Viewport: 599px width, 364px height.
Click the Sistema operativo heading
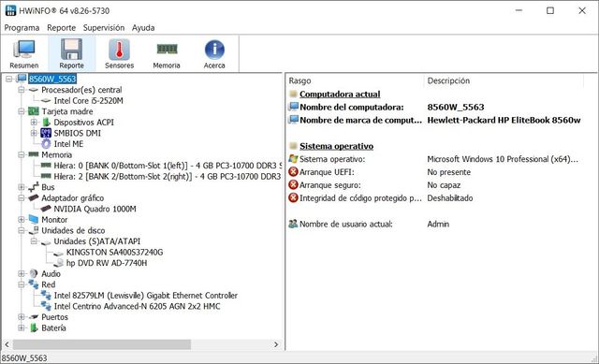pyautogui.click(x=336, y=146)
